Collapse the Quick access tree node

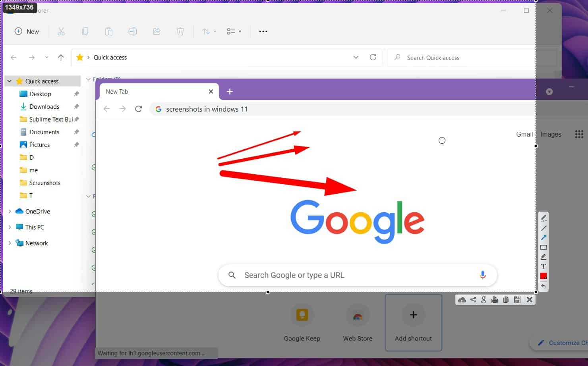(10, 81)
